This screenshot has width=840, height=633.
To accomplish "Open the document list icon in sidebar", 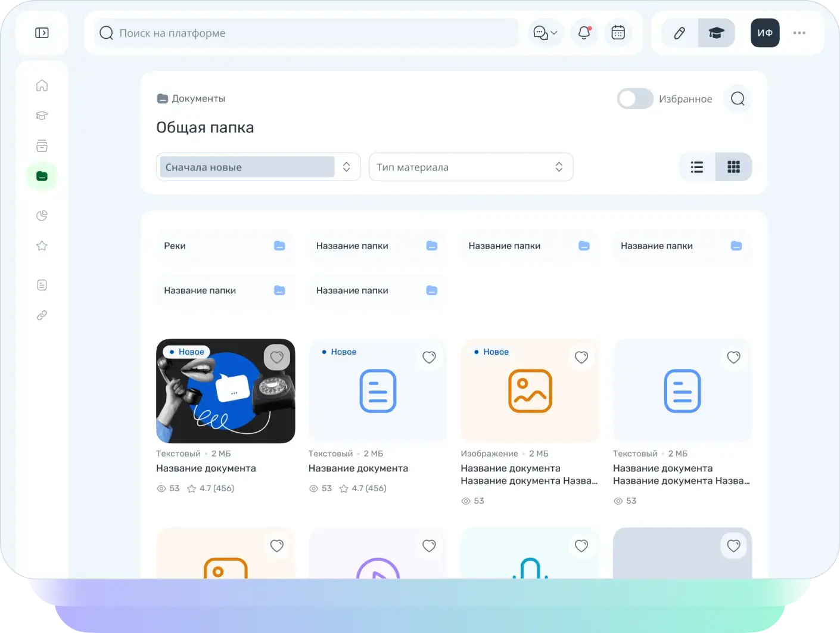I will click(42, 285).
